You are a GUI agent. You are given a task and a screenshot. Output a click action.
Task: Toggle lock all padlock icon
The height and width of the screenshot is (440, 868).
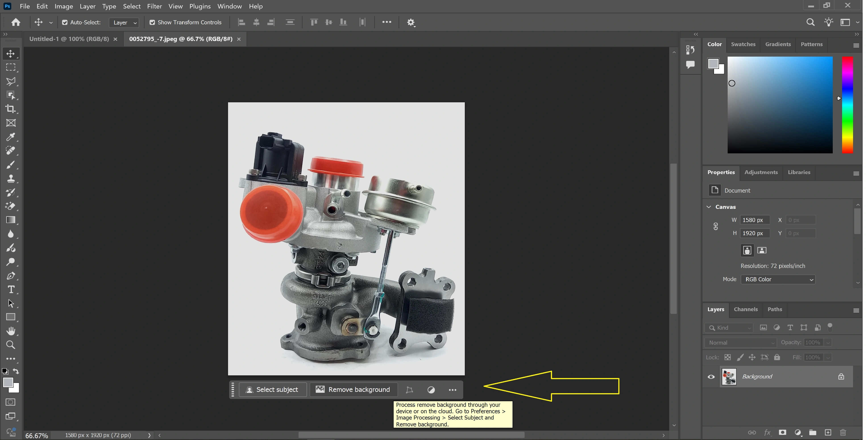777,357
